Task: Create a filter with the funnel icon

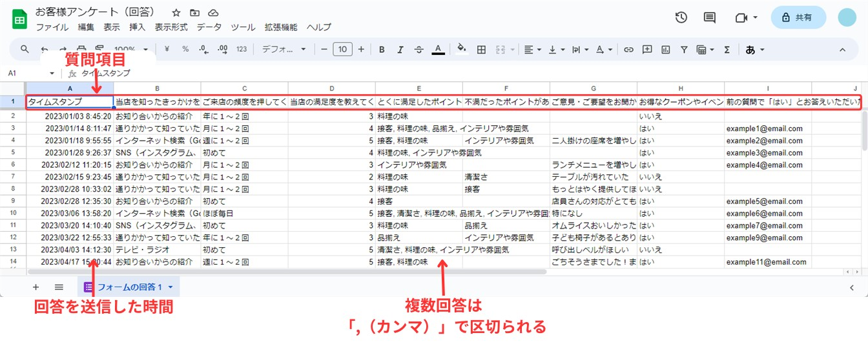Action: tap(684, 49)
